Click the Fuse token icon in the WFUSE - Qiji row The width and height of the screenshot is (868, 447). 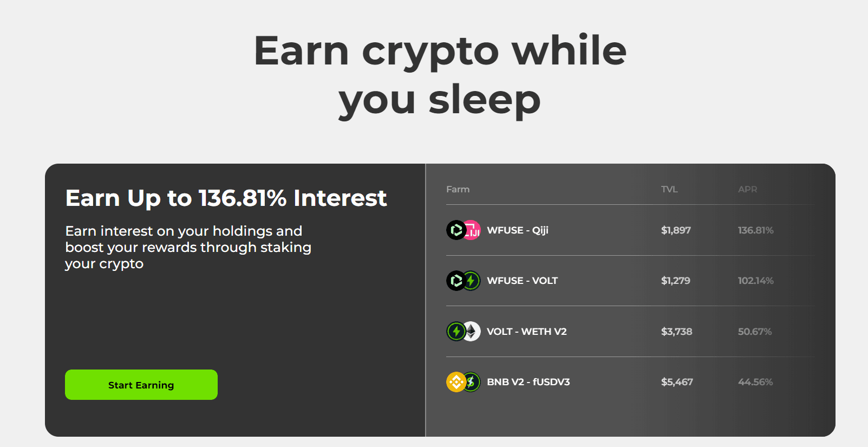tap(456, 230)
